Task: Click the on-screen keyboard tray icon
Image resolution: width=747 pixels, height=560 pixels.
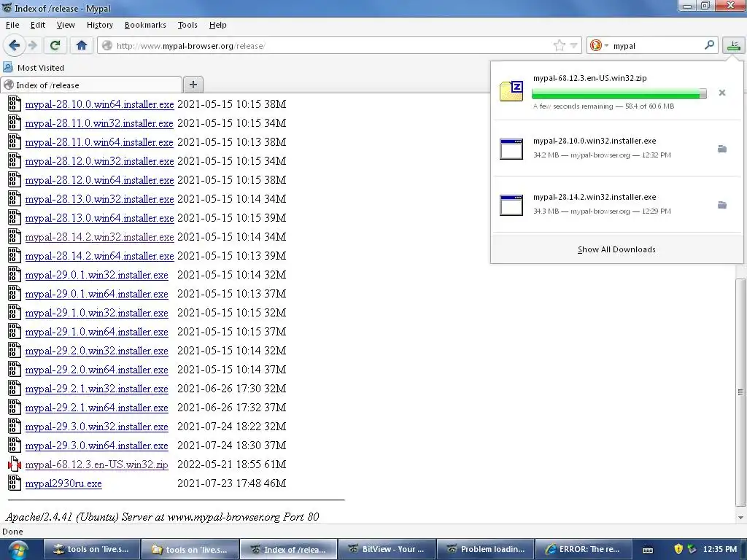Action: pos(648,550)
